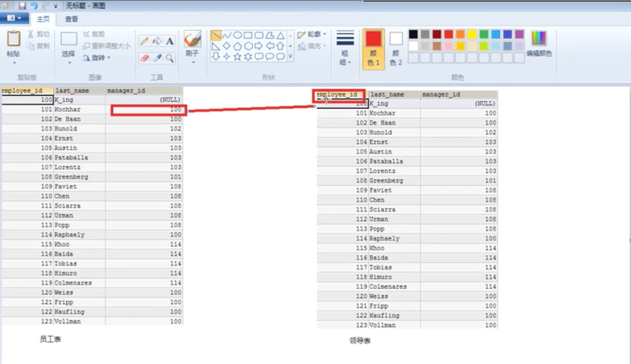The width and height of the screenshot is (631, 364).
Task: Click the Undo arrow in title bar
Action: tap(34, 6)
